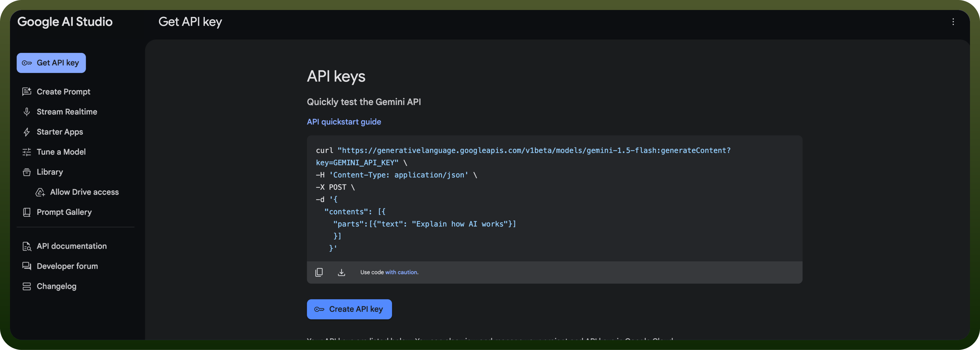Click the '"contents": [{' line in code

[x=355, y=212]
